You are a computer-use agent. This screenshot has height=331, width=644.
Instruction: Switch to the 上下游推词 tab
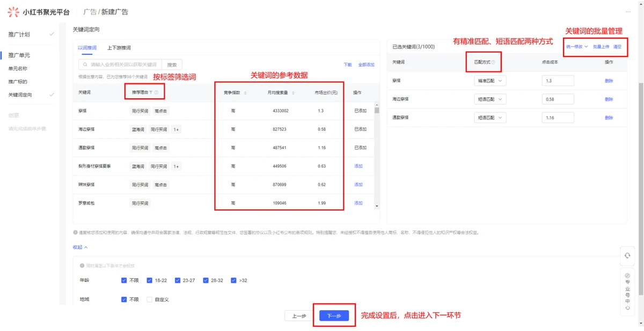(119, 48)
